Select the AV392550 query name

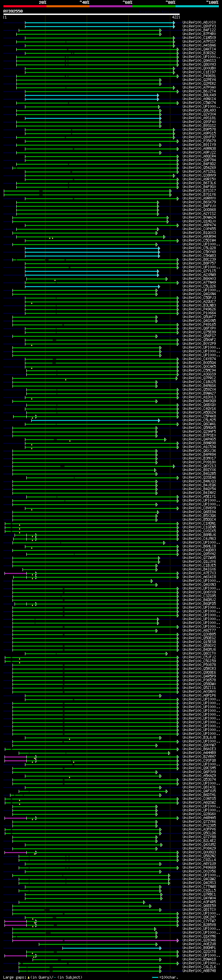click(x=13, y=11)
